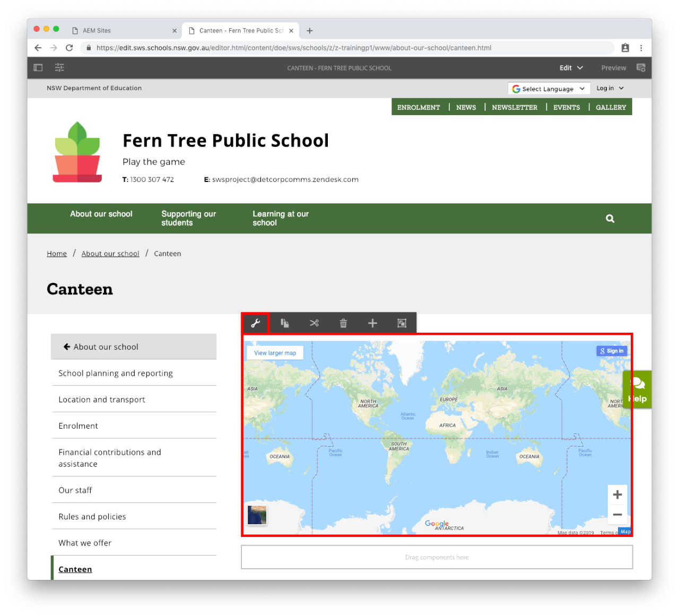Open Select Language dropdown
The width and height of the screenshot is (679, 616).
tap(549, 89)
